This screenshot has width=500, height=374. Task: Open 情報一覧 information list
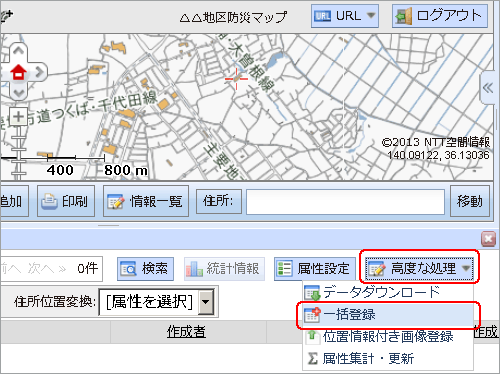(146, 201)
